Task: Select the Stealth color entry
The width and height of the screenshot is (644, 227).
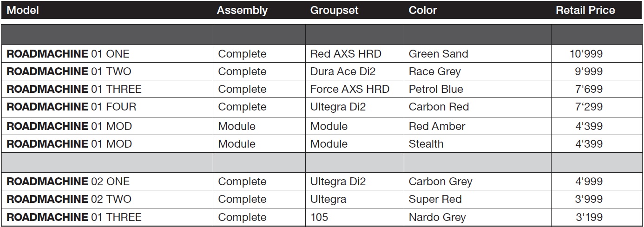Action: pos(426,144)
